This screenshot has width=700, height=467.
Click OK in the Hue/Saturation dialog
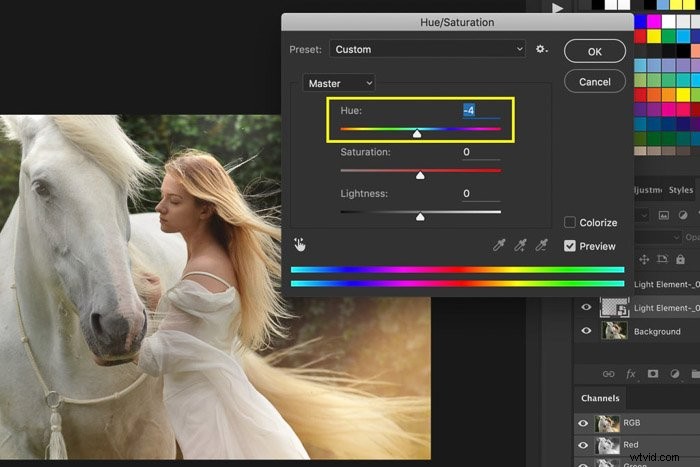595,51
